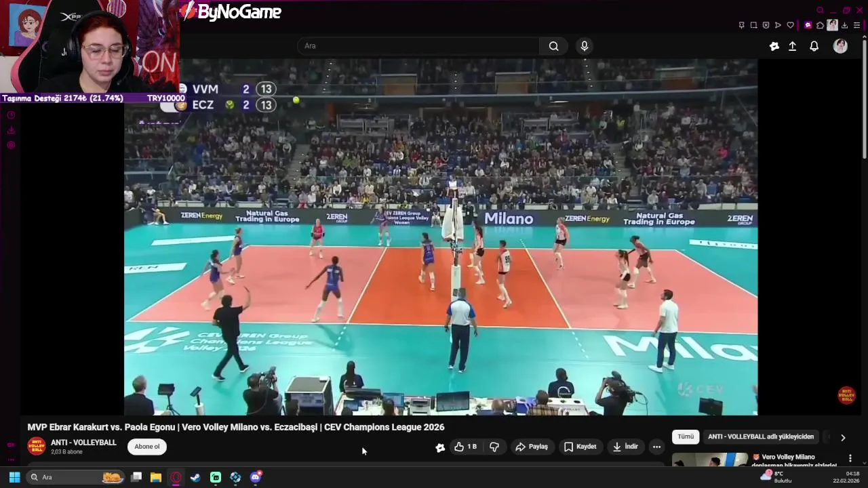Click the ANTI VOLLEYBALL channel avatar

37,447
